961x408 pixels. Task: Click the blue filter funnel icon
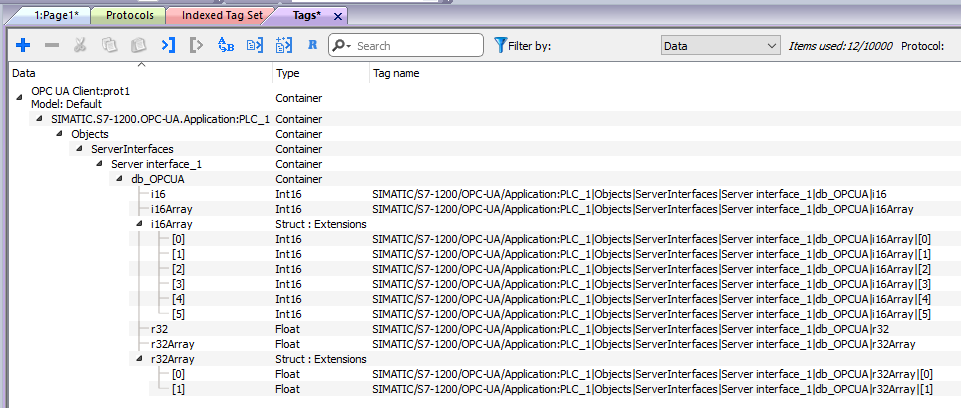[500, 45]
